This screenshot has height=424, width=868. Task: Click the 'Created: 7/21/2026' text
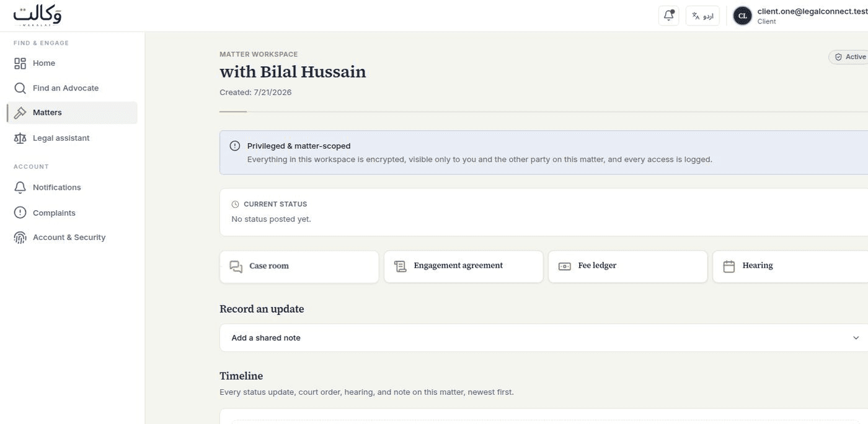(255, 92)
